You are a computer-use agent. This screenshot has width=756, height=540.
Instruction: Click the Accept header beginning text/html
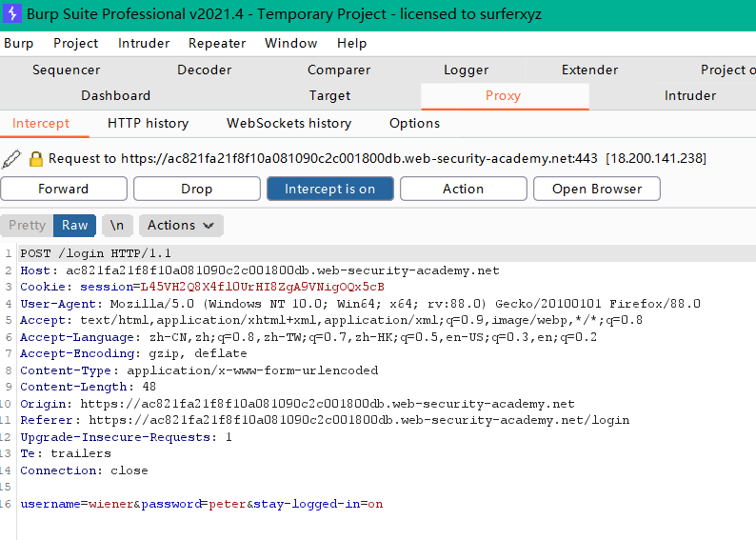331,320
